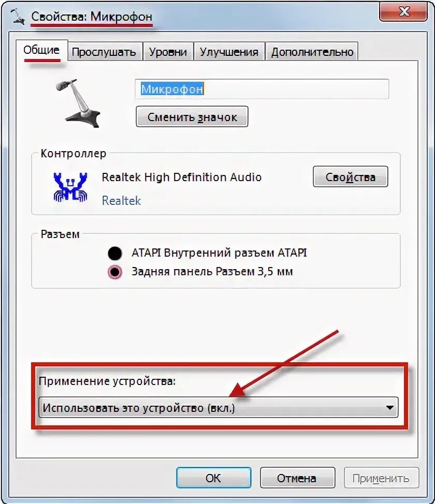Open the Уровни tab
The height and width of the screenshot is (504, 435).
(168, 52)
